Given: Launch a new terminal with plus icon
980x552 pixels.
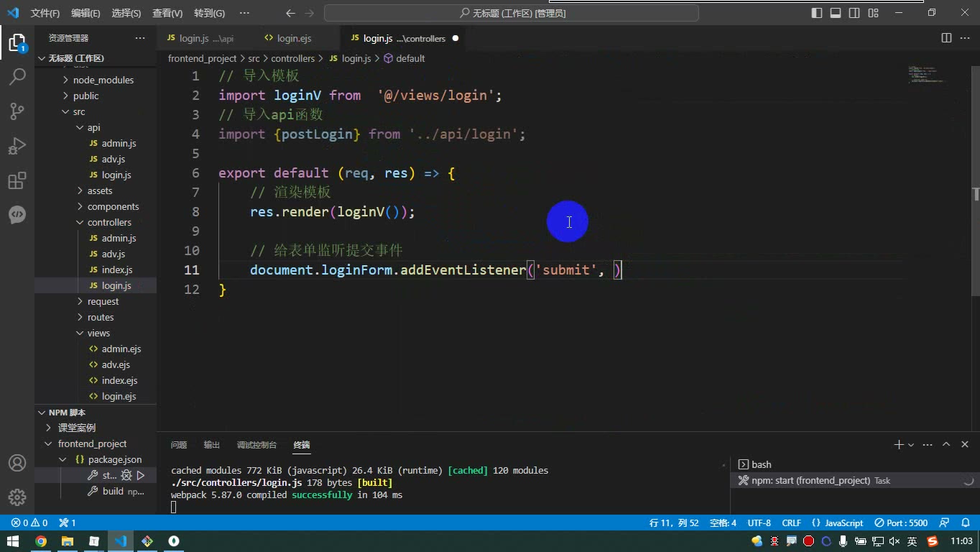Looking at the screenshot, I should click(898, 445).
